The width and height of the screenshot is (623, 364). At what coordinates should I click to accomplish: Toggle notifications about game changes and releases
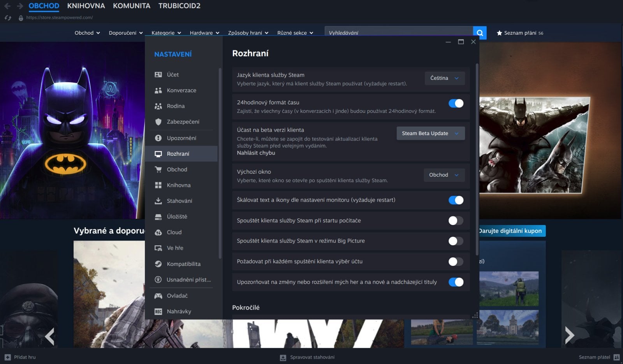[456, 282]
